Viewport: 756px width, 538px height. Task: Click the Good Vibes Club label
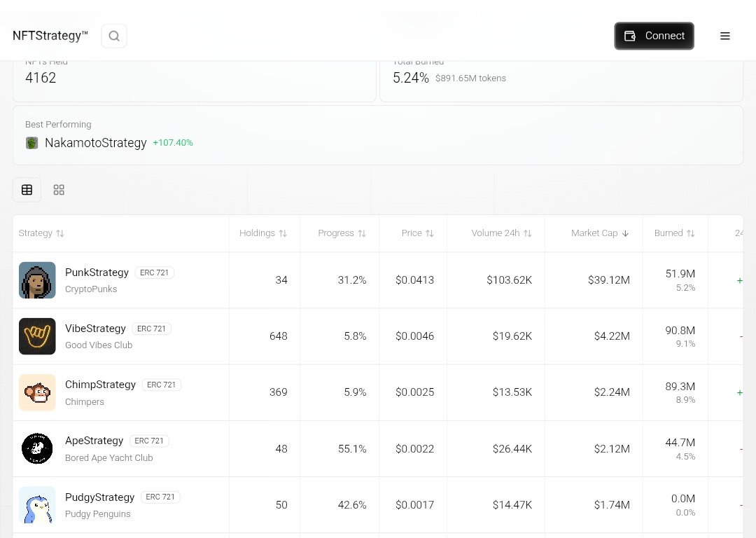click(x=99, y=345)
